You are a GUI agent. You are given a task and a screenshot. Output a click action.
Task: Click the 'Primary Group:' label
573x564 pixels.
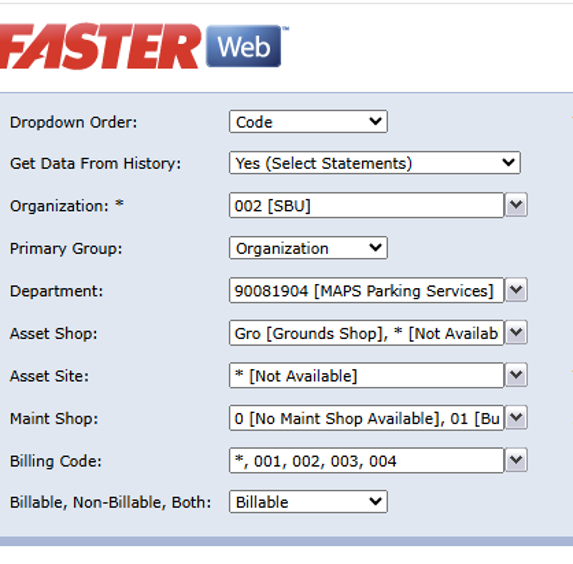point(66,249)
